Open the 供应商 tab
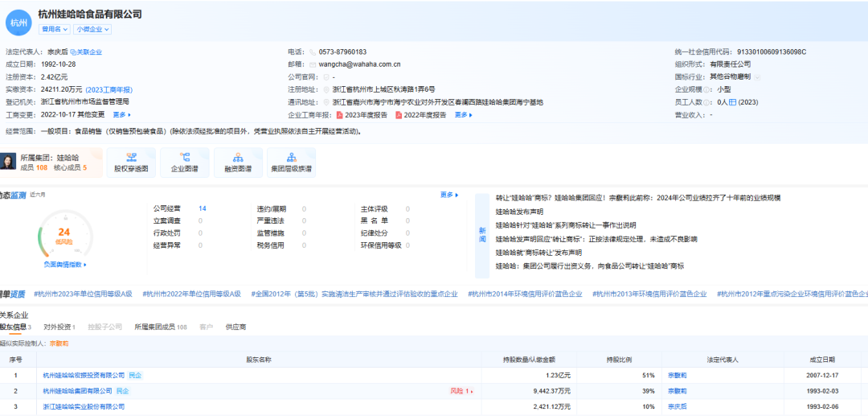 (x=235, y=327)
